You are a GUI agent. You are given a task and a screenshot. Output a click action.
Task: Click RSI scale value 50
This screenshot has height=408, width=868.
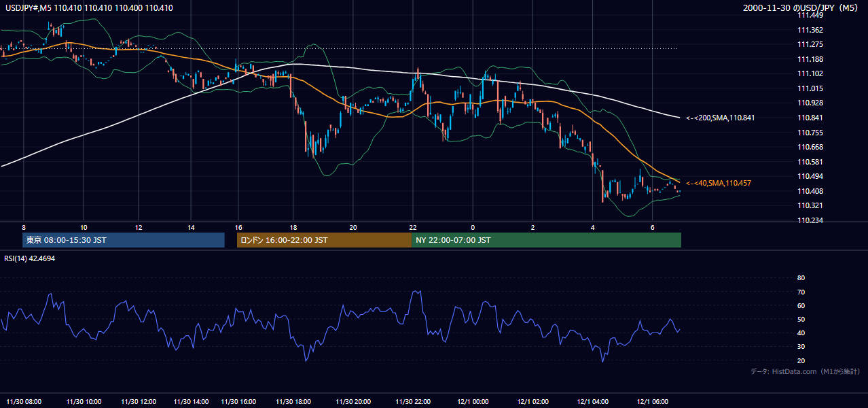click(801, 319)
